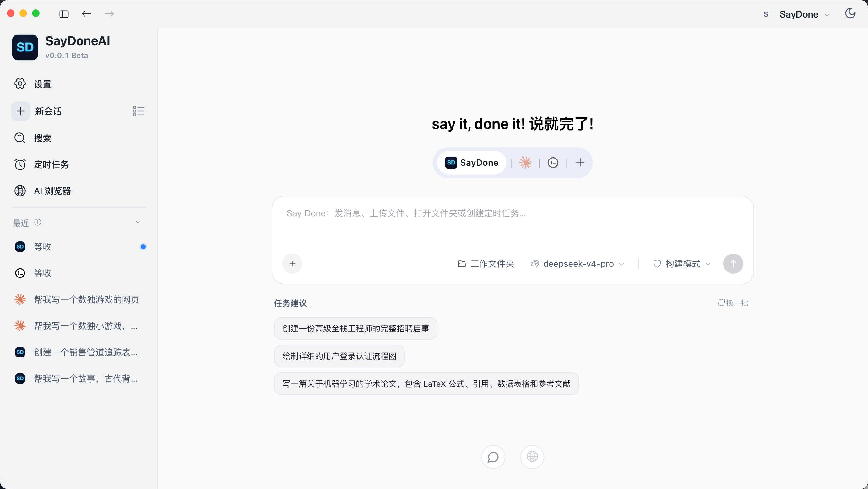
Task: Open the first 等收 chat with blue dot
Action: click(78, 246)
